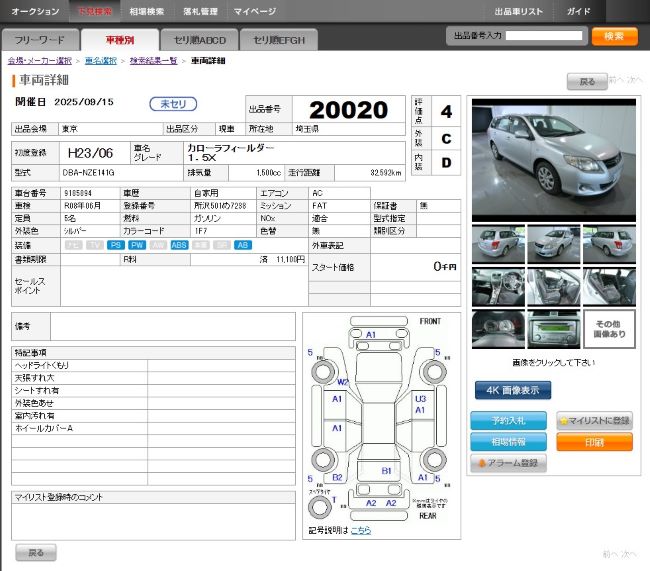Open the rear seats interior thumbnail
Viewport: 650px width, 571px height.
coord(609,287)
